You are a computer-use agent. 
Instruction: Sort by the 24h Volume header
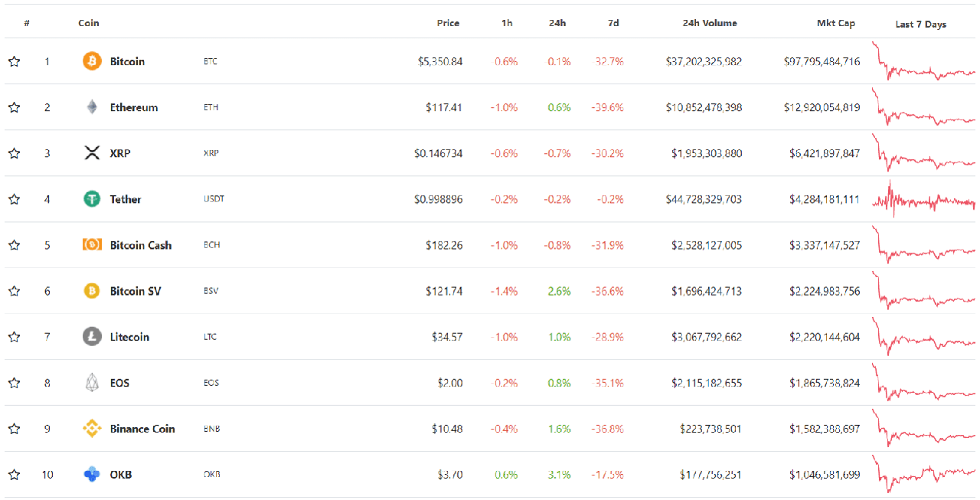tap(710, 23)
